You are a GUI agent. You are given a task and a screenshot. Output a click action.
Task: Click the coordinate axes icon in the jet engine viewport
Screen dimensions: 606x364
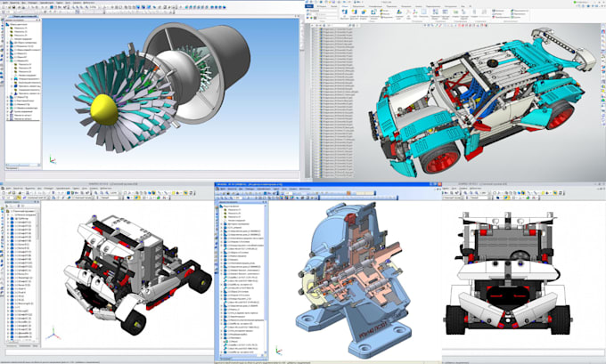(53, 159)
